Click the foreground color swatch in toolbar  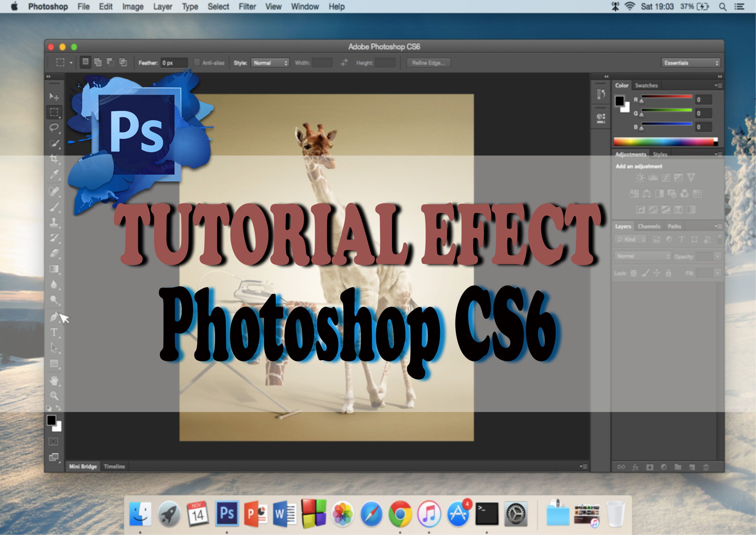[51, 420]
